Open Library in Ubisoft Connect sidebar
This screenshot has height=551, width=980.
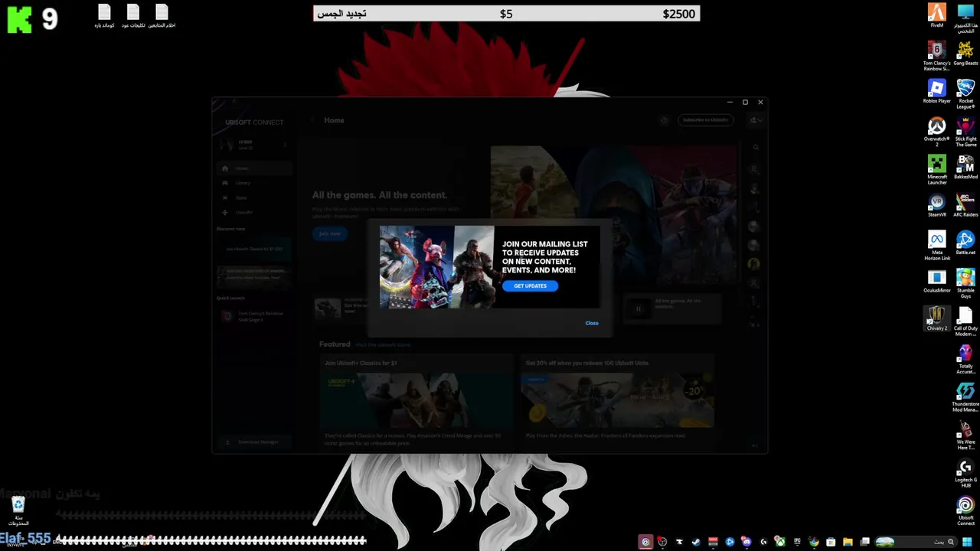pyautogui.click(x=254, y=183)
